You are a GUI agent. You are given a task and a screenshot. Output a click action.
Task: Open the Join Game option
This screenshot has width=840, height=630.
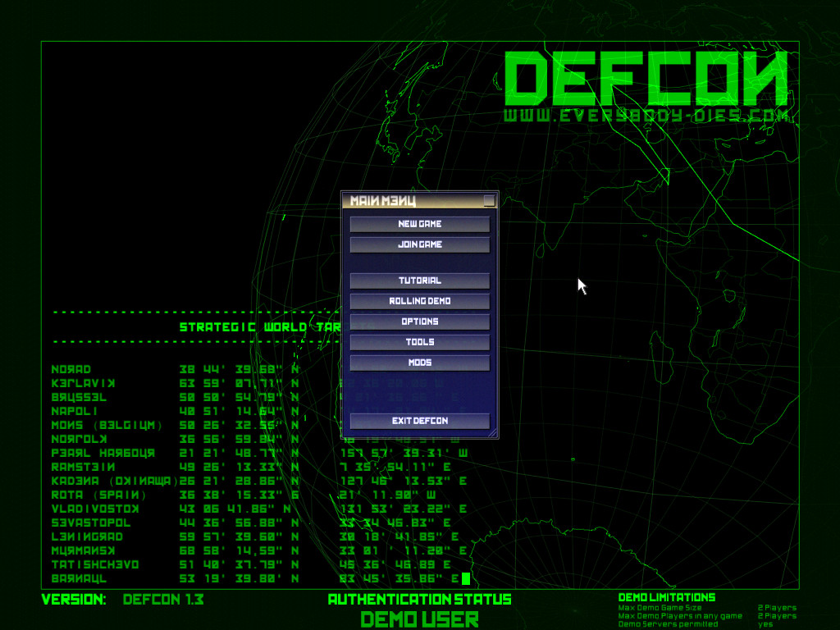(x=419, y=244)
